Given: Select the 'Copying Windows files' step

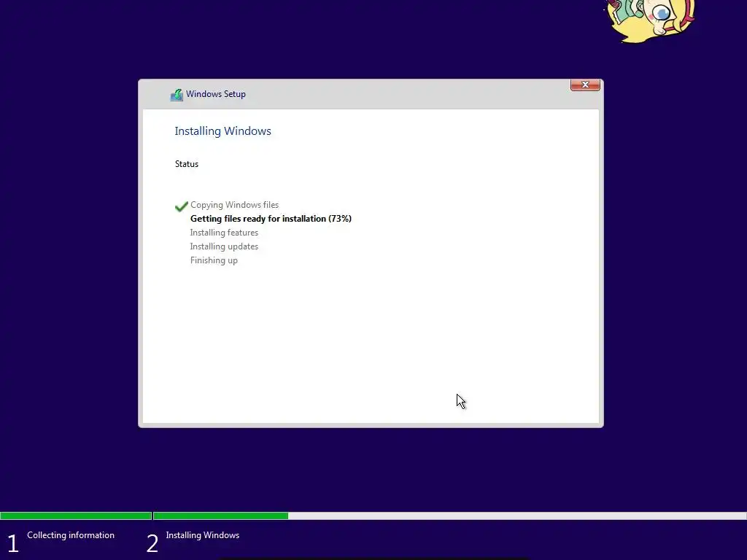Looking at the screenshot, I should click(234, 205).
